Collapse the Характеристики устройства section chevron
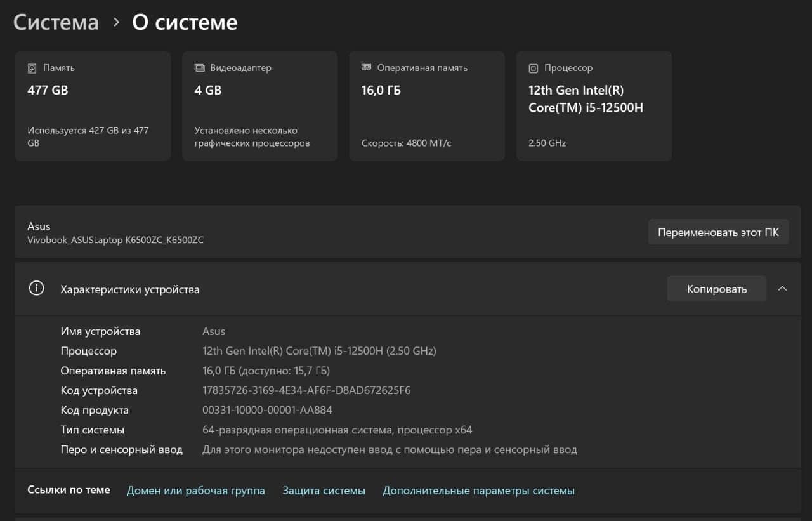This screenshot has height=521, width=812. tap(783, 289)
